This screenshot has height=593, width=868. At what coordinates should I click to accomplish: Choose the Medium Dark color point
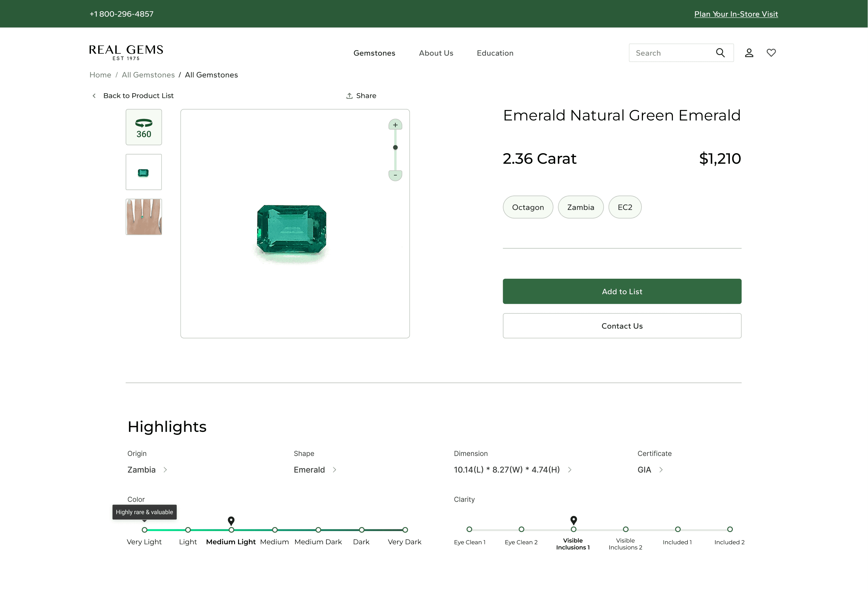318,529
